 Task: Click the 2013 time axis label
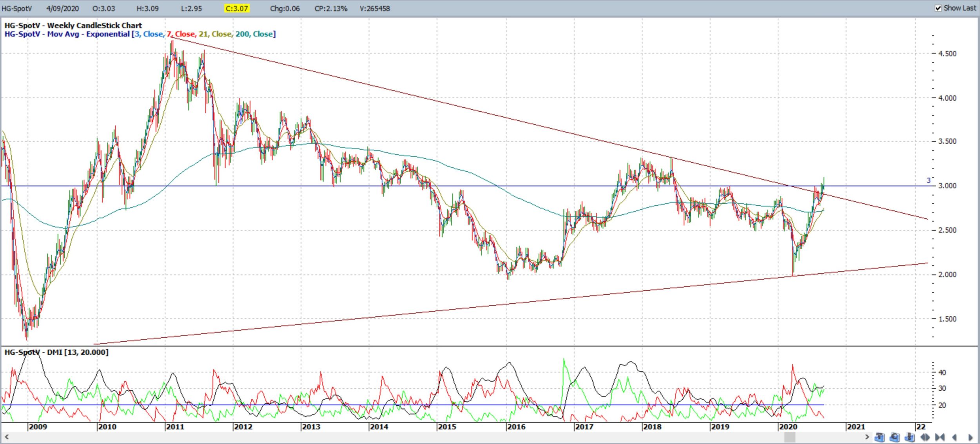tap(311, 427)
